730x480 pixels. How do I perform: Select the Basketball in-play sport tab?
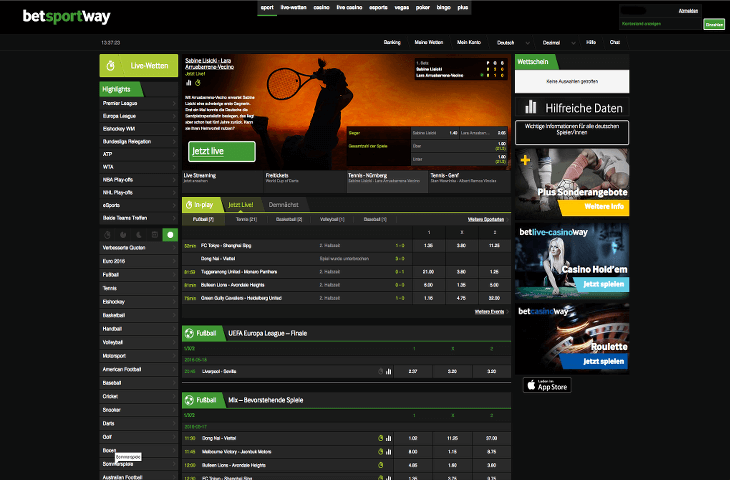click(289, 219)
